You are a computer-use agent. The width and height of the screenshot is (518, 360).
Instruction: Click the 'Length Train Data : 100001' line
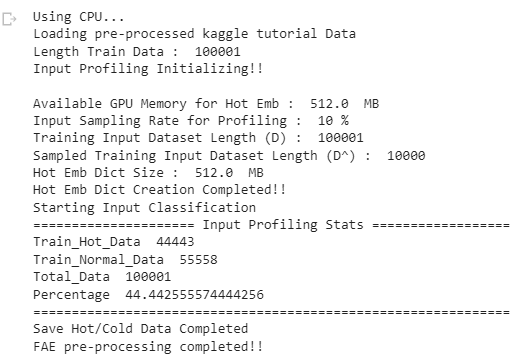click(x=137, y=51)
